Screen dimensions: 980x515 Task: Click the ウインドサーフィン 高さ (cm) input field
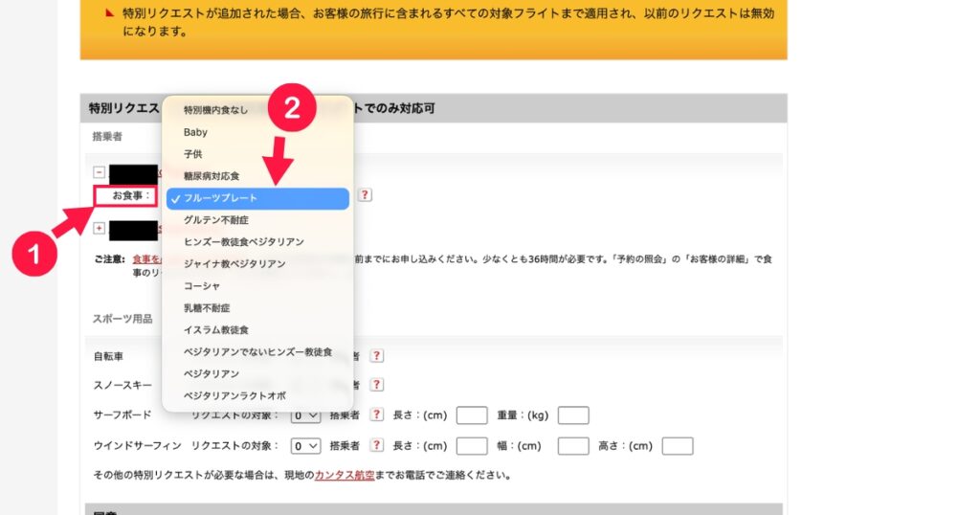pyautogui.click(x=677, y=446)
